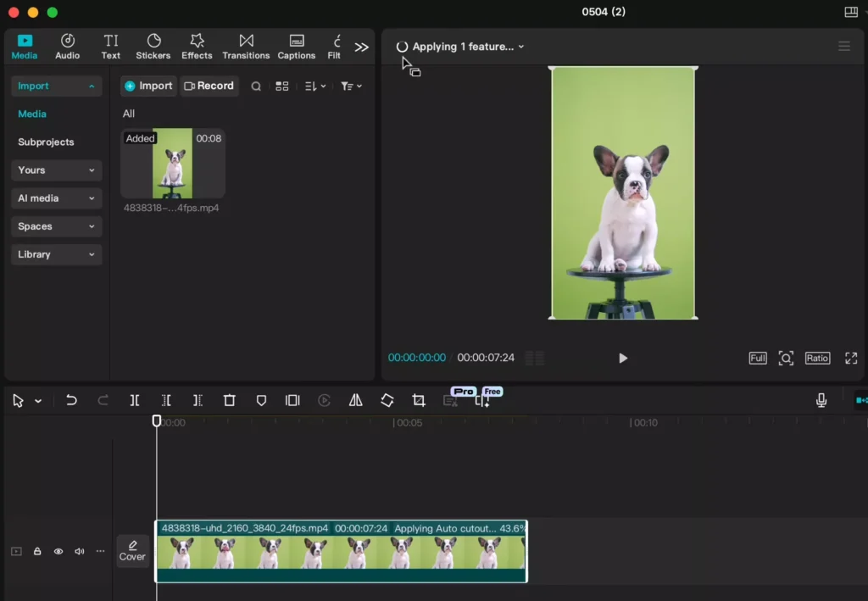Mute the main video track audio
Image resolution: width=868 pixels, height=601 pixels.
[x=79, y=551]
